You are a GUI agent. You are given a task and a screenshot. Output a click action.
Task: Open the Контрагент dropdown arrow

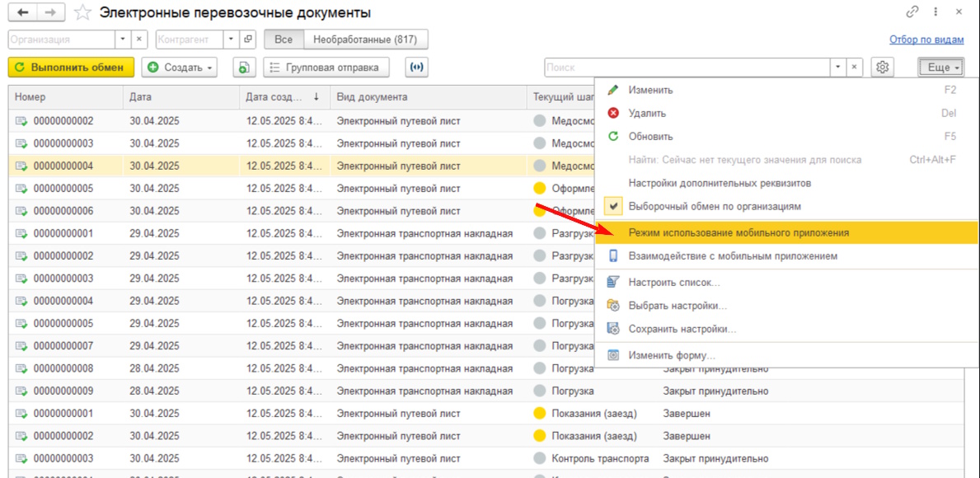point(232,39)
